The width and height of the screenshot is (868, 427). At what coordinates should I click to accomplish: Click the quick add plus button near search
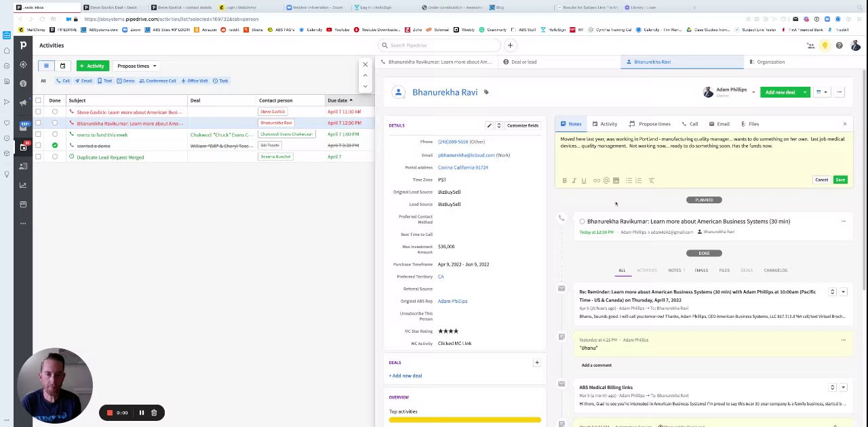click(x=510, y=45)
